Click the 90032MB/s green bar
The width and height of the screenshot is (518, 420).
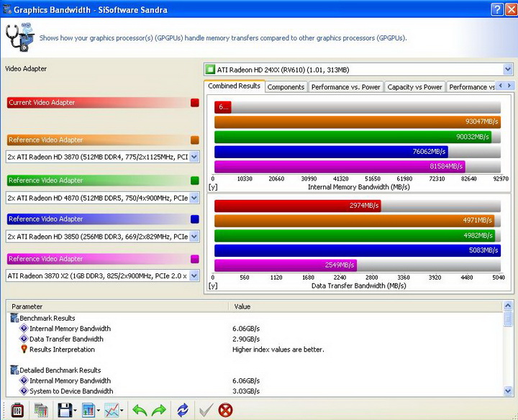tap(353, 137)
